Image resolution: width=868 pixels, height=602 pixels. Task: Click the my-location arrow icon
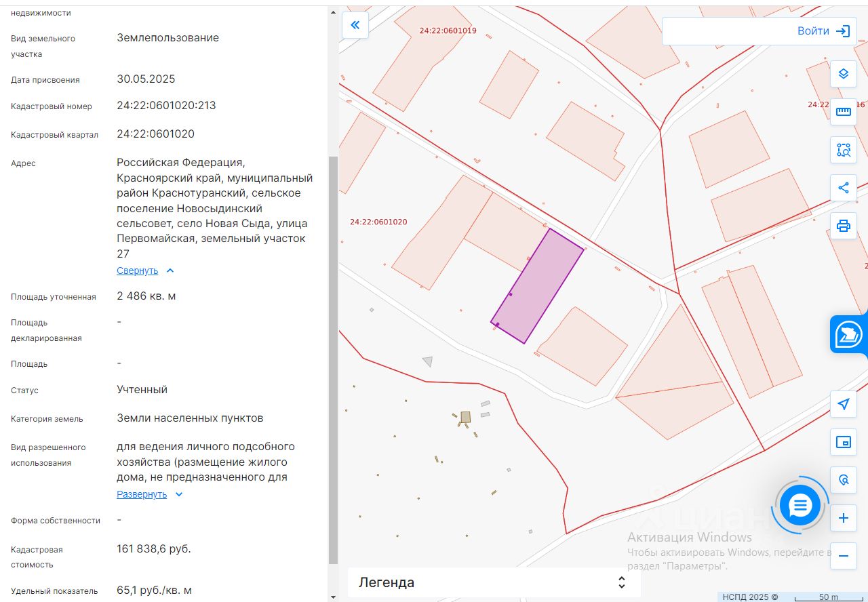coord(843,405)
